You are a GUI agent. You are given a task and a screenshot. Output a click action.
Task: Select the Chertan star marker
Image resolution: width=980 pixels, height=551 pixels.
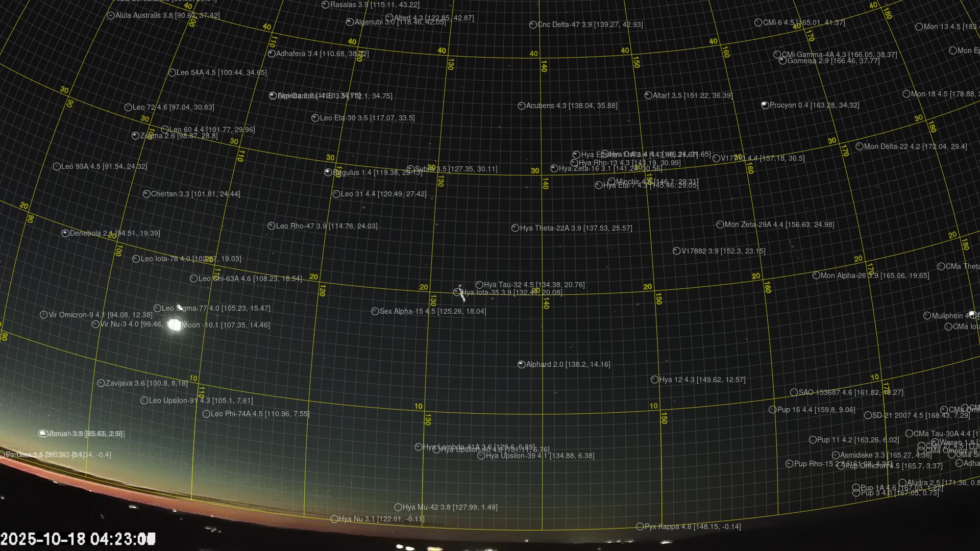[x=146, y=194]
